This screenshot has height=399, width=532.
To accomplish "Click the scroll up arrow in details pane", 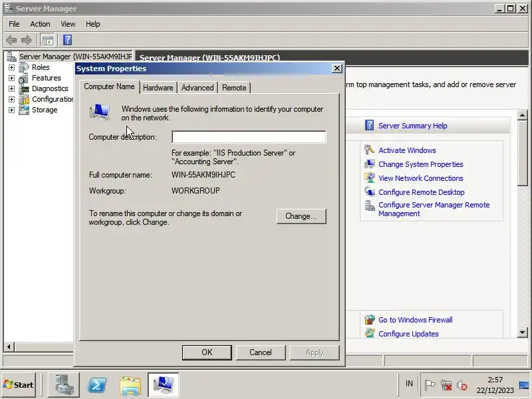I will pos(523,115).
